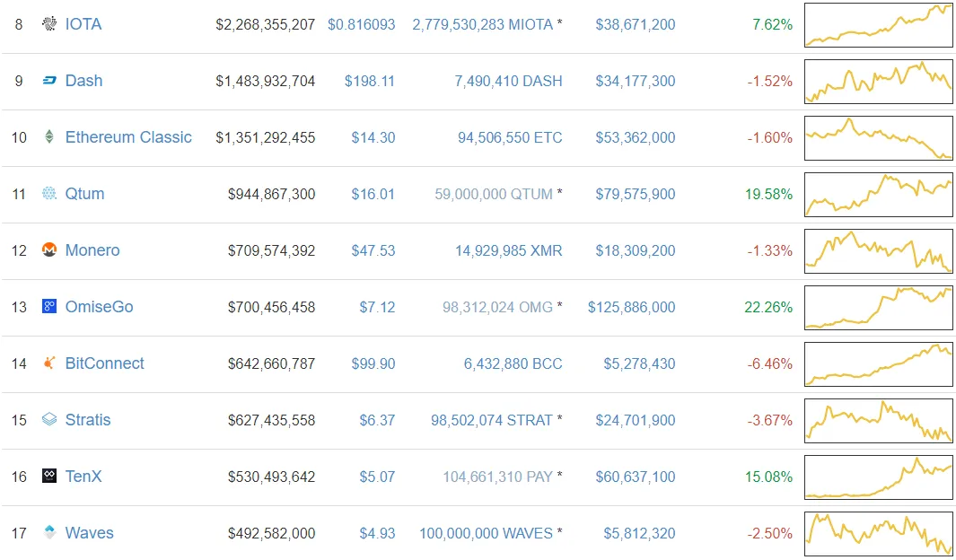Click Waves volume $5,812,320
The height and width of the screenshot is (560, 956).
639,532
